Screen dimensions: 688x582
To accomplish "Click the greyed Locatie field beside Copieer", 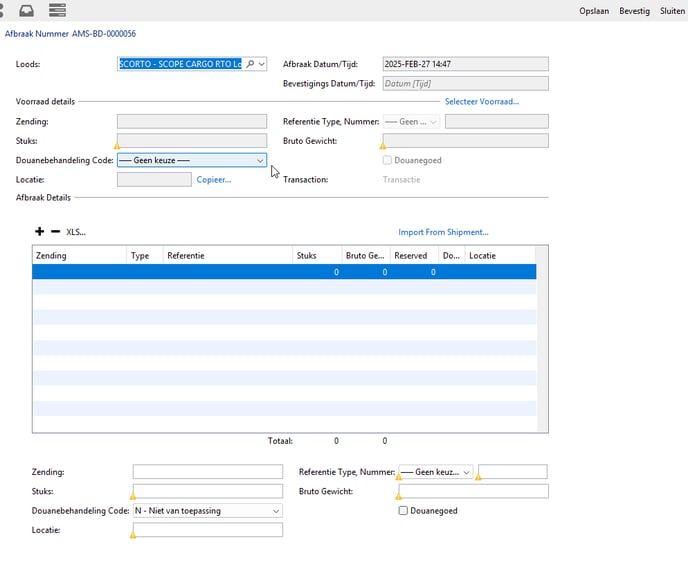I will pyautogui.click(x=154, y=180).
